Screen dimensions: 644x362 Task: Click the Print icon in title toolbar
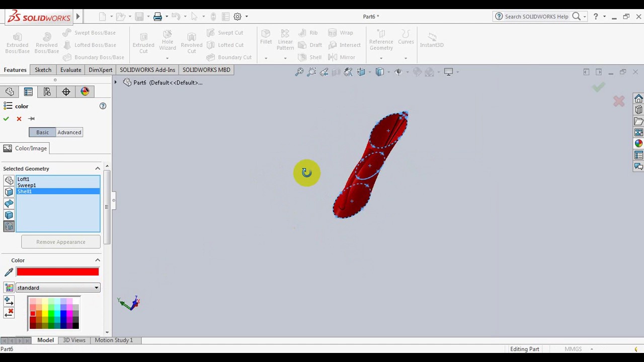click(x=157, y=17)
